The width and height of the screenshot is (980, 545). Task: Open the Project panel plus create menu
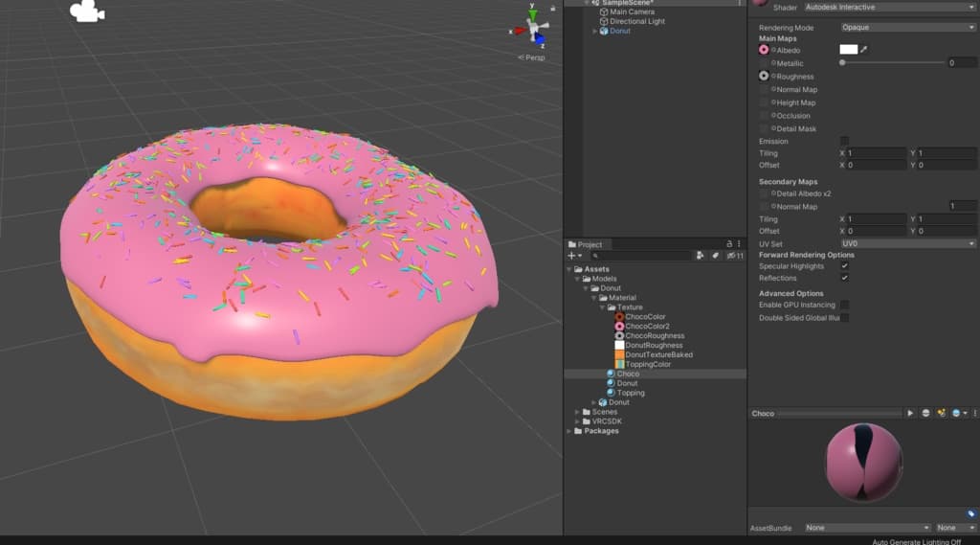pos(574,256)
